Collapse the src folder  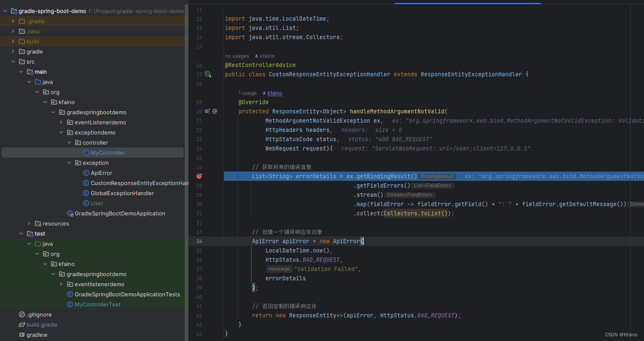pyautogui.click(x=13, y=62)
